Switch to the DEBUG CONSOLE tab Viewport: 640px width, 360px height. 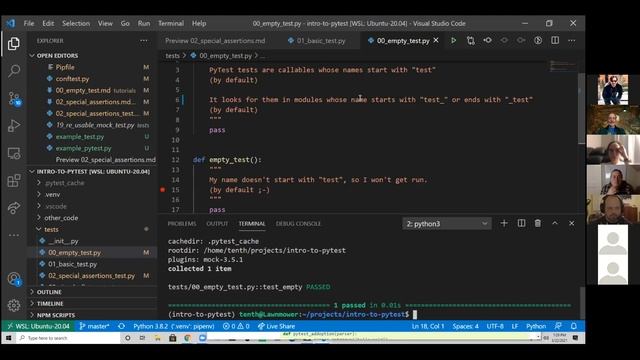tap(298, 224)
